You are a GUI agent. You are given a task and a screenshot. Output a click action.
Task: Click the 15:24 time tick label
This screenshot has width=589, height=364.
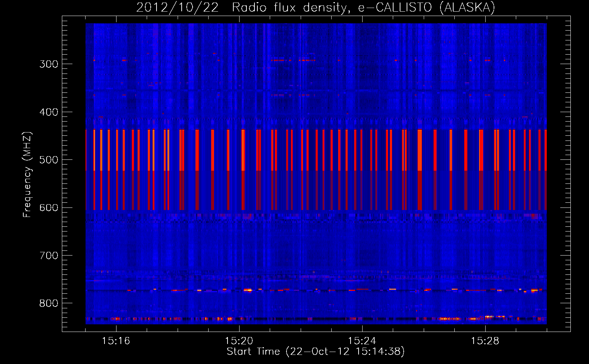coord(362,341)
